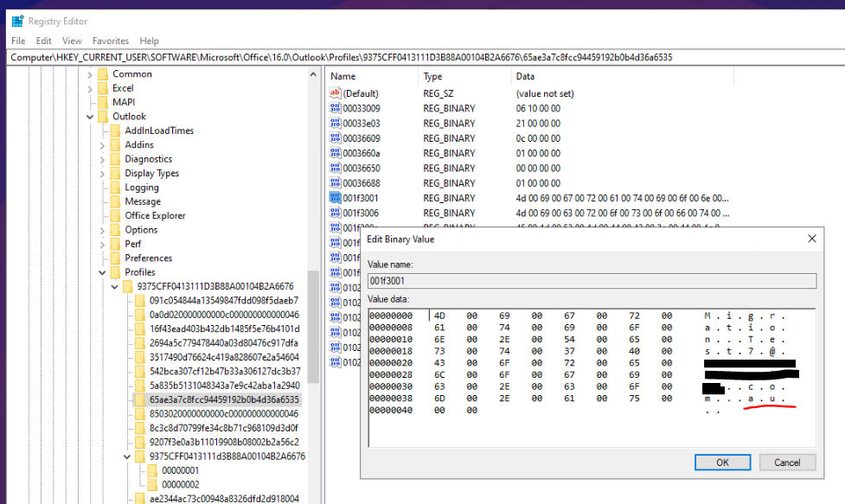Click the binary icon for 00033e03

[336, 124]
